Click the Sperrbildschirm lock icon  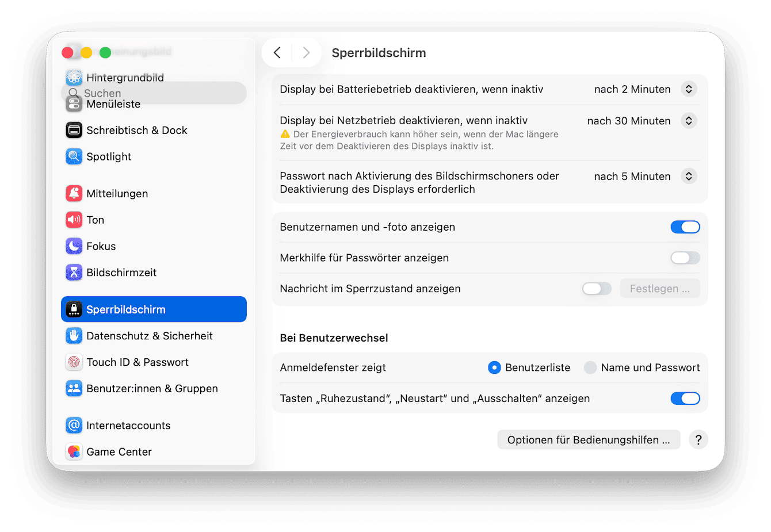pos(74,309)
